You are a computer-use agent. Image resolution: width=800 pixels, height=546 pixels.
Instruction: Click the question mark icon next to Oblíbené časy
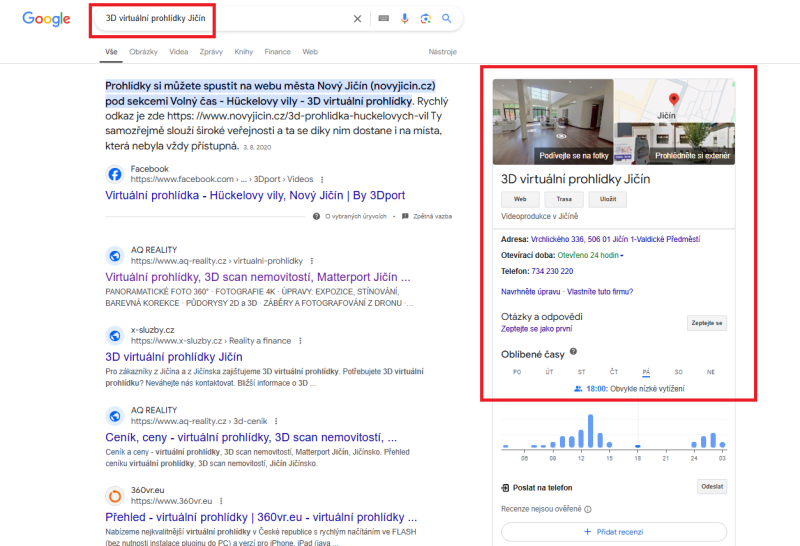(x=573, y=352)
